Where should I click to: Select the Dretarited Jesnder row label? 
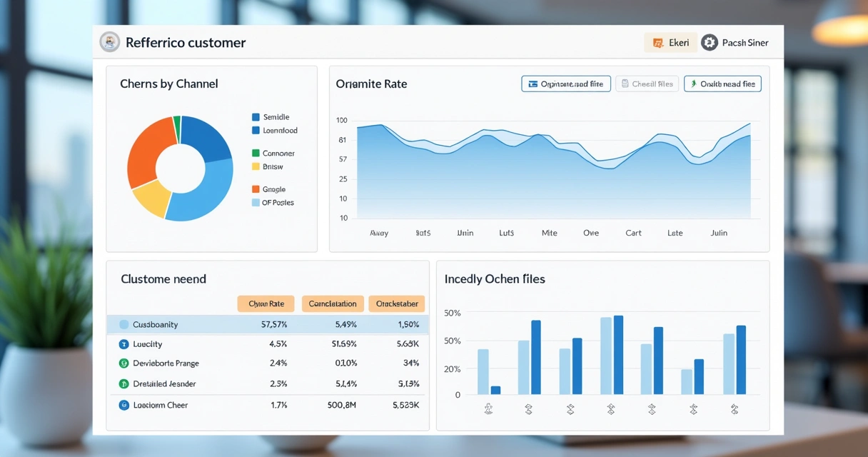coord(164,383)
